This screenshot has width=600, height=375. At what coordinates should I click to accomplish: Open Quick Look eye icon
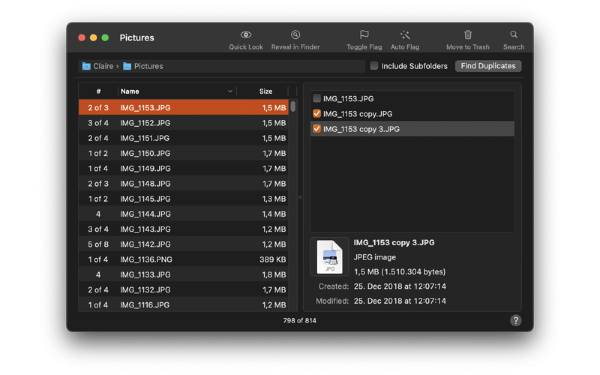pos(246,35)
